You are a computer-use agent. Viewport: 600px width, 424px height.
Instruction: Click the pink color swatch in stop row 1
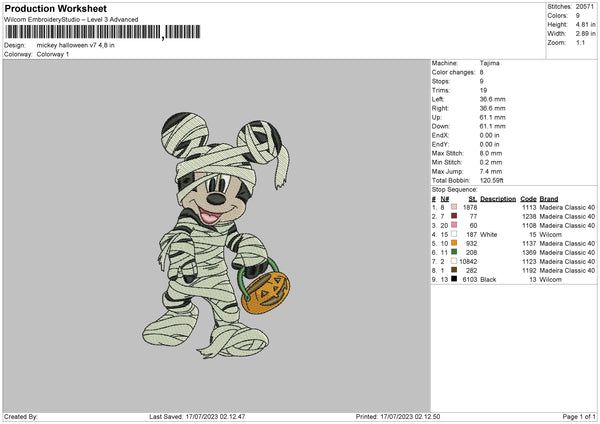pyautogui.click(x=454, y=207)
